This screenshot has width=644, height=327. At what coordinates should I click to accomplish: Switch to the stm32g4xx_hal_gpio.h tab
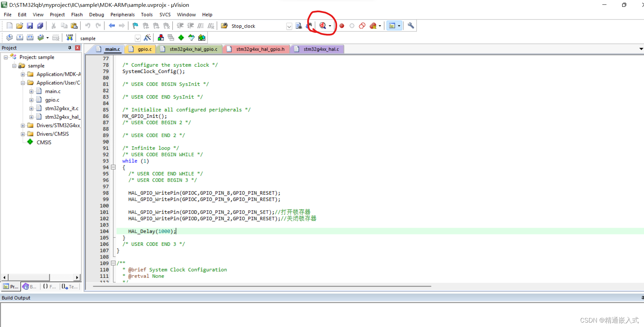coord(257,49)
